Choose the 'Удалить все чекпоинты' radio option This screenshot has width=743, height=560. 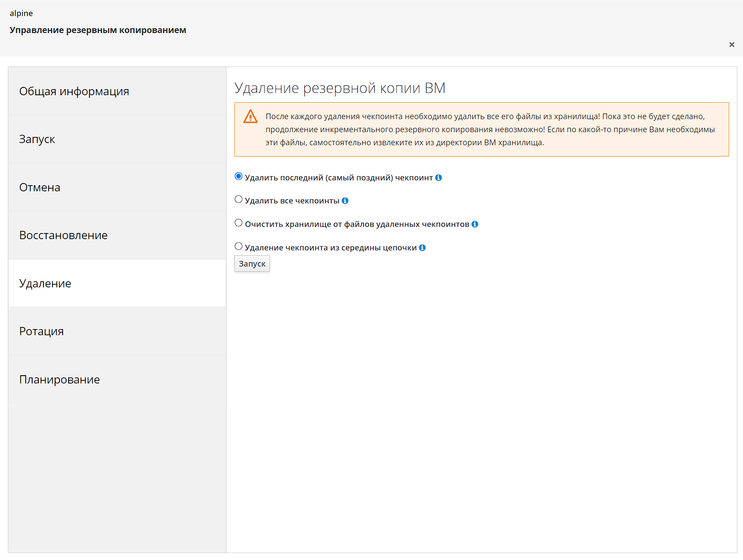tap(239, 199)
